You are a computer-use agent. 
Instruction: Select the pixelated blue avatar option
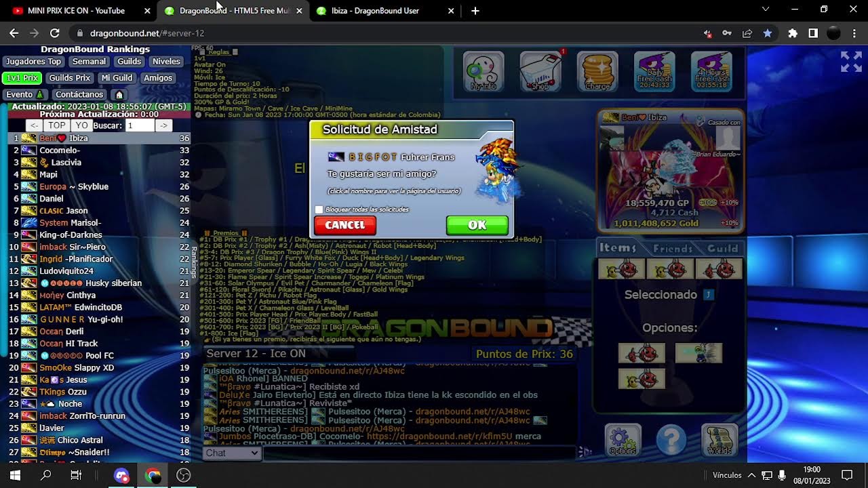pyautogui.click(x=698, y=352)
